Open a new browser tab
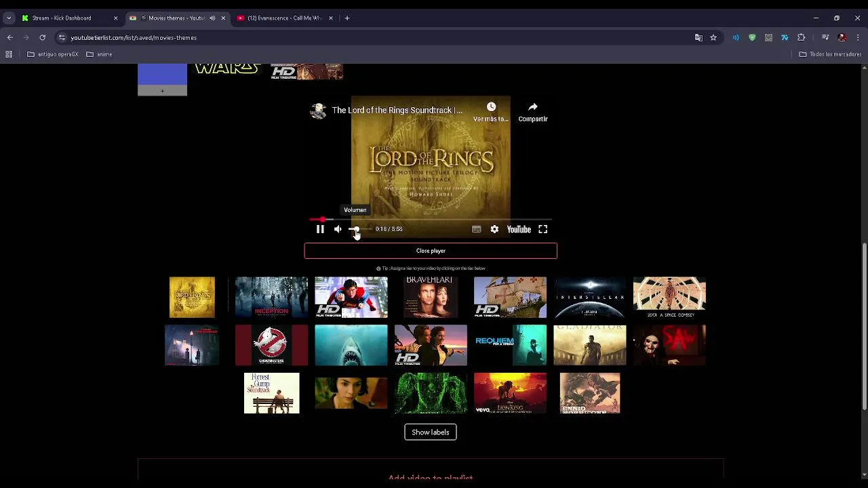Screen dimensions: 868x488 [x=347, y=18]
